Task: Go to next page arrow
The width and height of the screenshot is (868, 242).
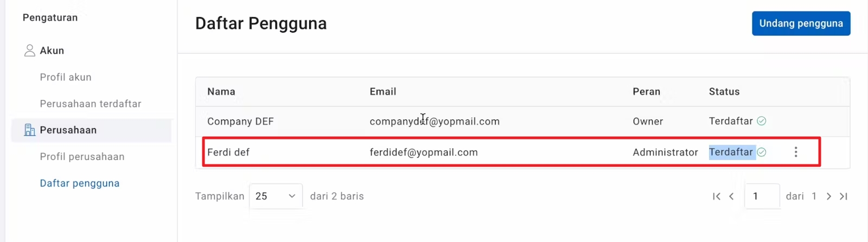Action: coord(829,196)
